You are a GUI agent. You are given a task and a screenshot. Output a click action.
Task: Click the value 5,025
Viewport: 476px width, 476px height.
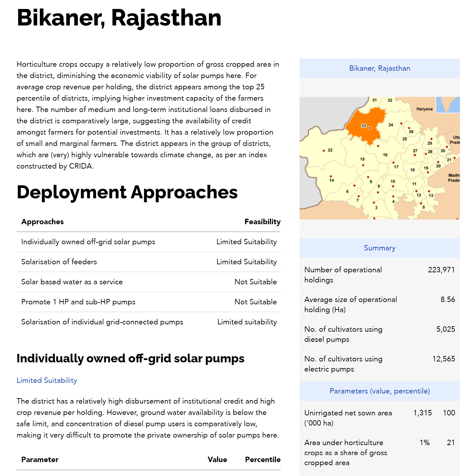click(x=446, y=329)
